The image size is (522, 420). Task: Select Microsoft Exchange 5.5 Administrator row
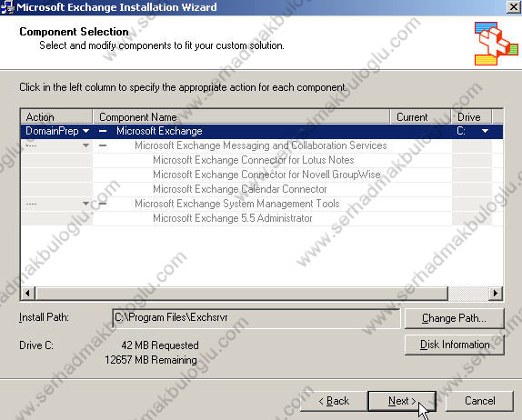click(233, 218)
